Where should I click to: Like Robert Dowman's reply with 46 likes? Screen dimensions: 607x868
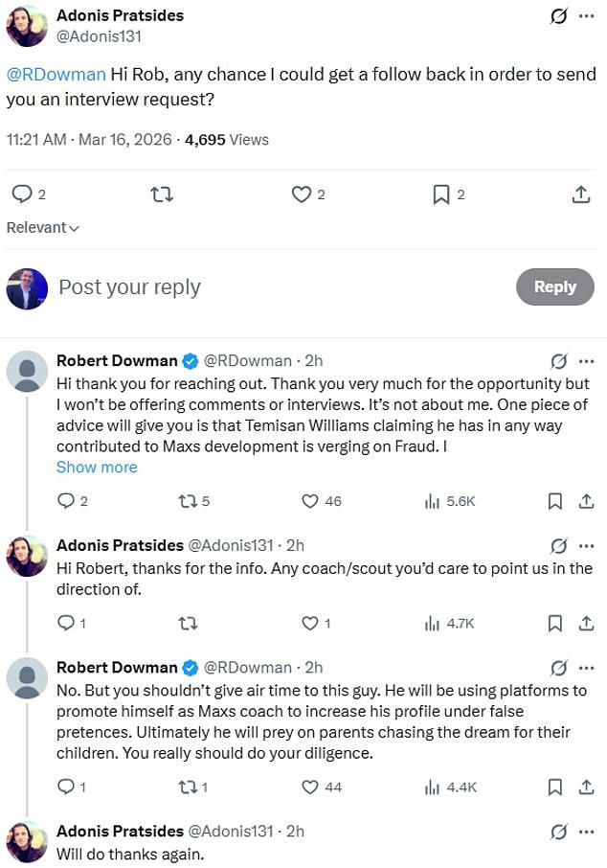(310, 501)
